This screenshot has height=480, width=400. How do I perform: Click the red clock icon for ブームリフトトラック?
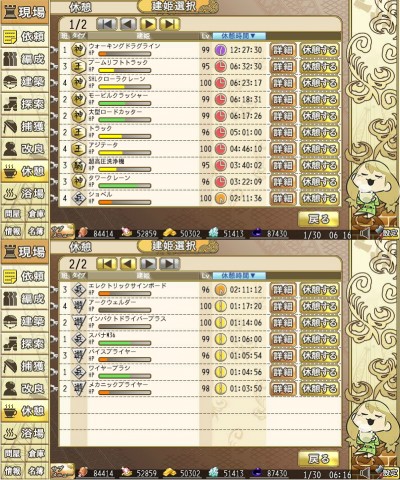click(220, 66)
